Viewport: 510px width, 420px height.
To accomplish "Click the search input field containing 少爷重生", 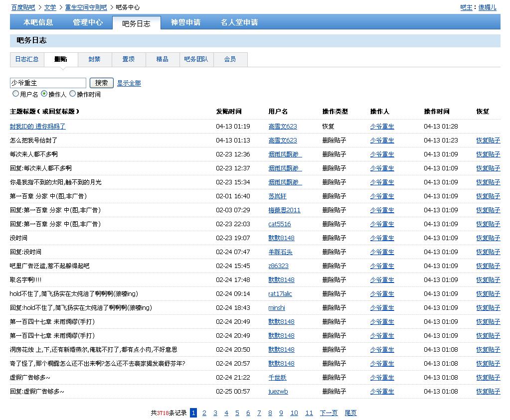I will [48, 83].
